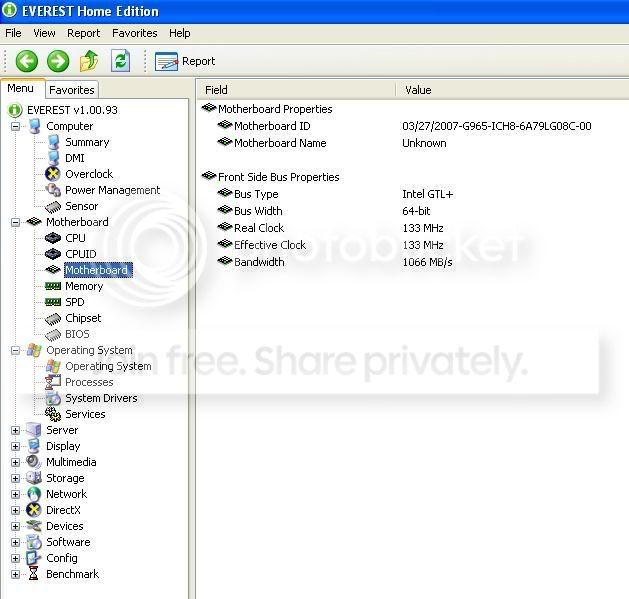This screenshot has height=599, width=629.
Task: Open the Favorites menu in menu bar
Action: tap(135, 33)
